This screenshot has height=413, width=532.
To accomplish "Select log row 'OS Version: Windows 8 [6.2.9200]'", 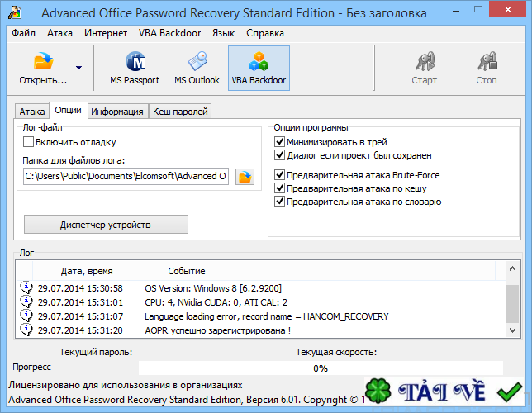I will pos(261,288).
